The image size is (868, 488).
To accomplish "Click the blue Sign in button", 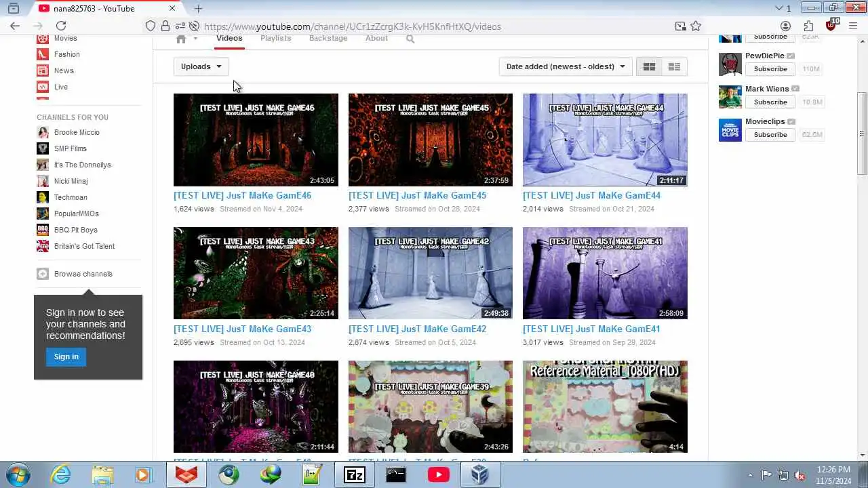I will click(66, 357).
